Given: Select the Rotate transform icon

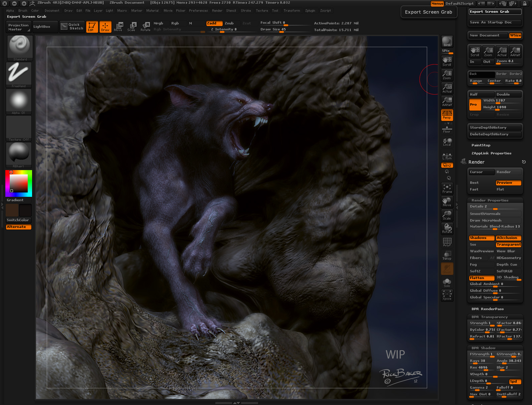Looking at the screenshot, I should [x=146, y=27].
